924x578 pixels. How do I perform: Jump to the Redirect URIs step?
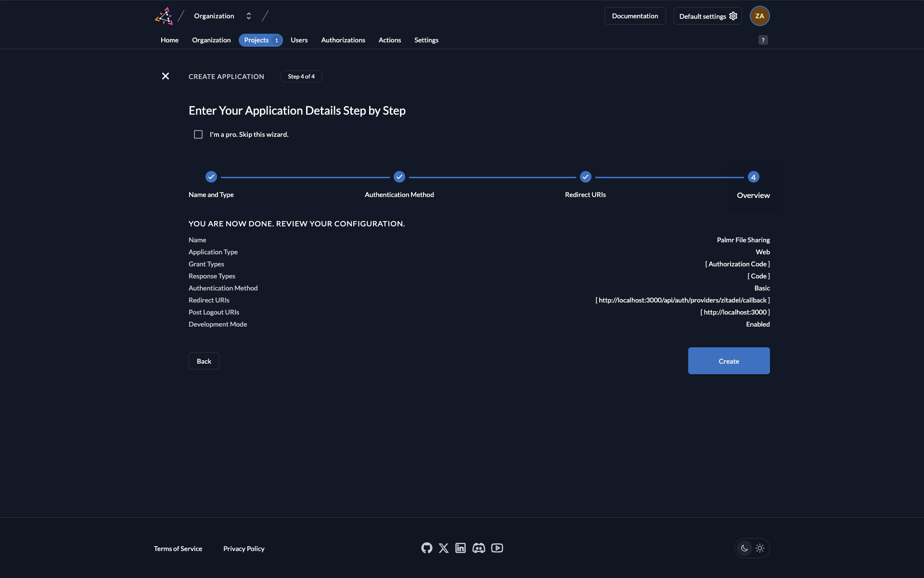pyautogui.click(x=585, y=184)
